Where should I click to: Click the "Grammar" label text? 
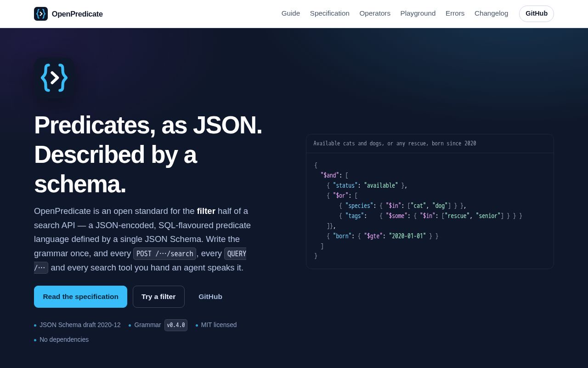pyautogui.click(x=147, y=325)
